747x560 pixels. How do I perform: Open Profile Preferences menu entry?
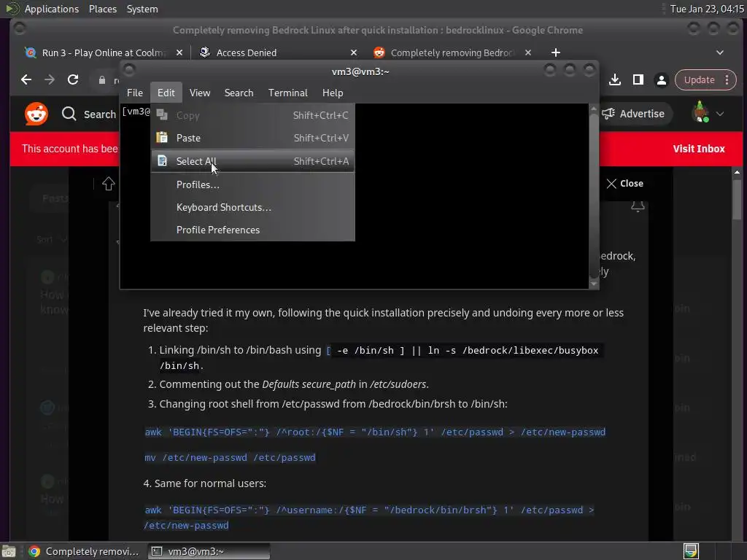(252, 230)
